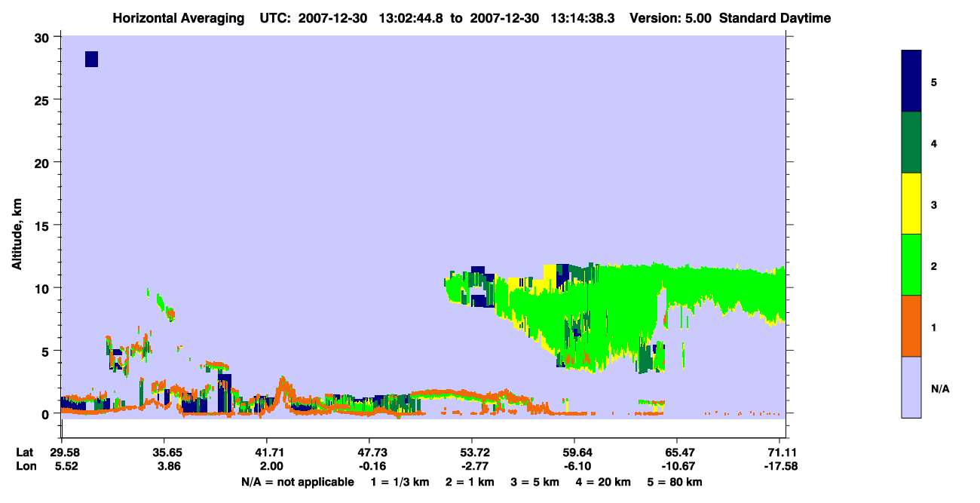
Task: Click the latitude value 71.11
Action: tap(779, 452)
